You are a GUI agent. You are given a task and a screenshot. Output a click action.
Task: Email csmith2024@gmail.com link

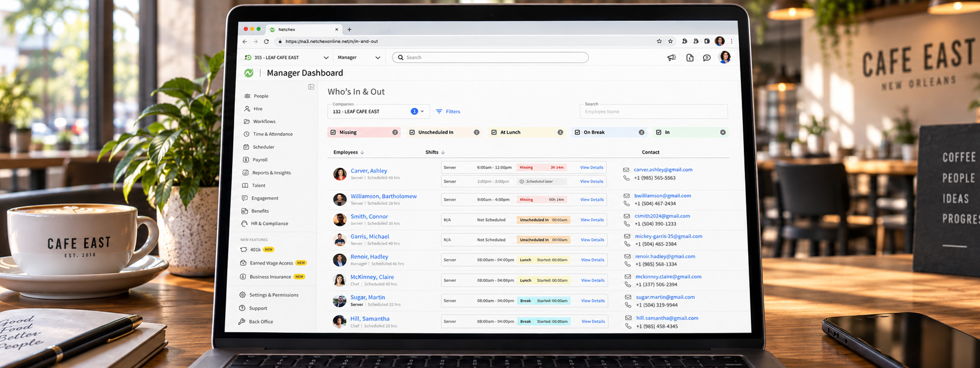point(662,216)
